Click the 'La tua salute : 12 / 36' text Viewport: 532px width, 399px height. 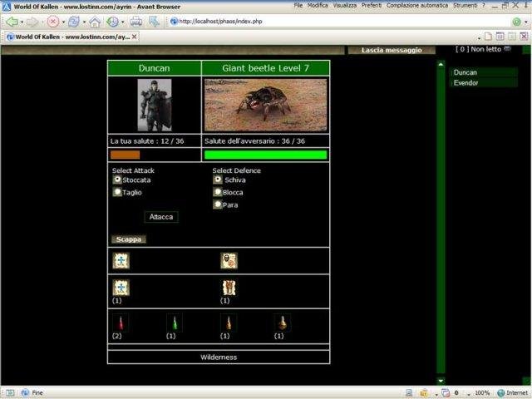pos(147,141)
